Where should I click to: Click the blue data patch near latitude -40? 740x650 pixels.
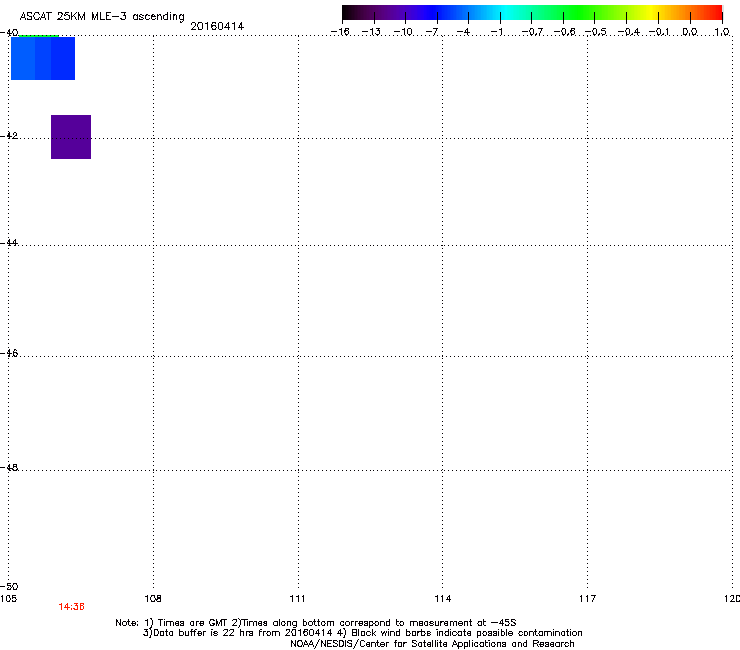[43, 58]
